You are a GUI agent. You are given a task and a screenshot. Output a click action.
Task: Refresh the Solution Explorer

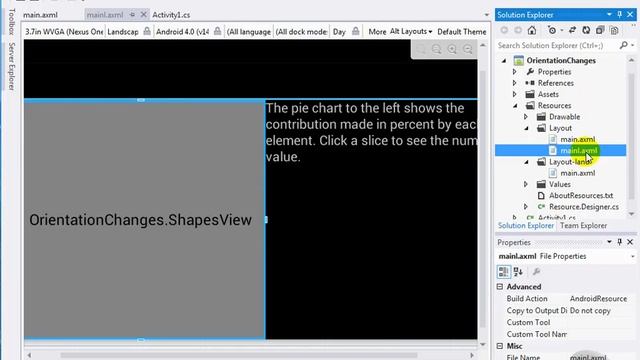[x=586, y=30]
